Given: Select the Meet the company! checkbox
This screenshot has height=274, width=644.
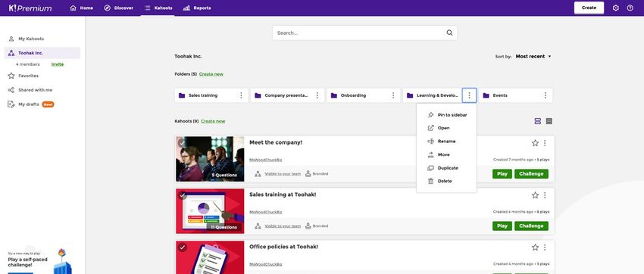Looking at the screenshot, I should [x=182, y=143].
